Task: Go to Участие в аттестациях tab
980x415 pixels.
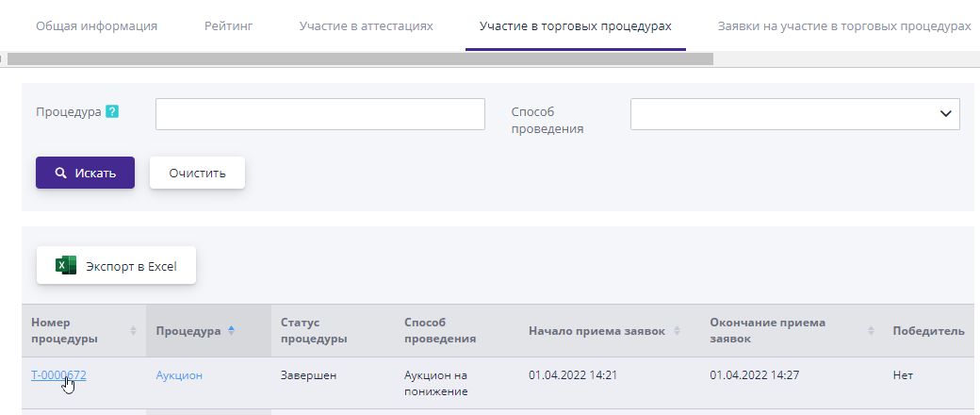Action: click(366, 25)
